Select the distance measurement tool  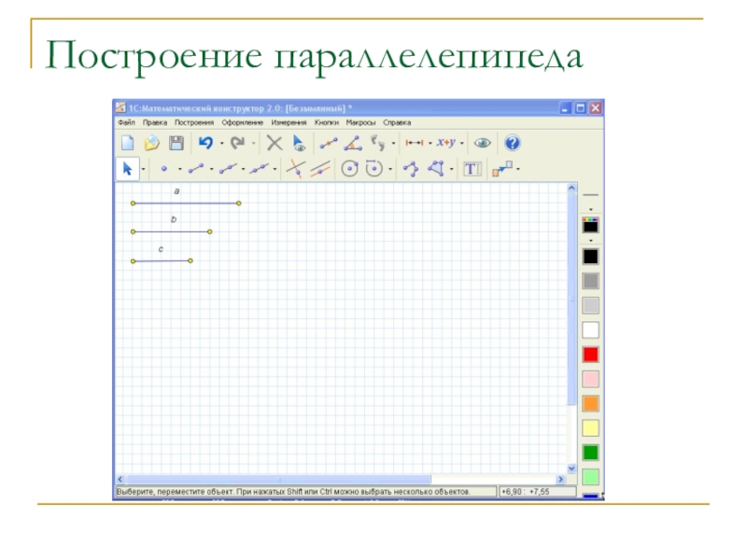coord(414,143)
